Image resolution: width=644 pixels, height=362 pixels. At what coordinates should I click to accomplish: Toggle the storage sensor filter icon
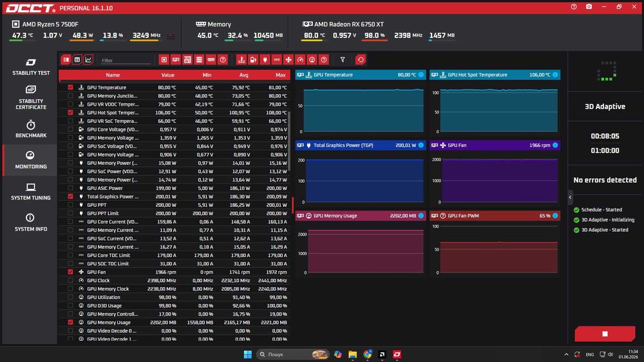pos(199,59)
